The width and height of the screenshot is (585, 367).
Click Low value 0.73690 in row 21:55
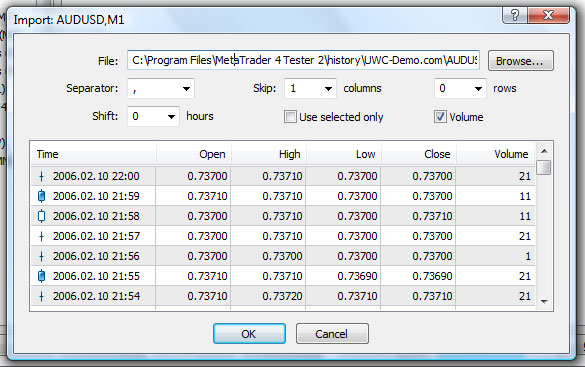pyautogui.click(x=357, y=276)
